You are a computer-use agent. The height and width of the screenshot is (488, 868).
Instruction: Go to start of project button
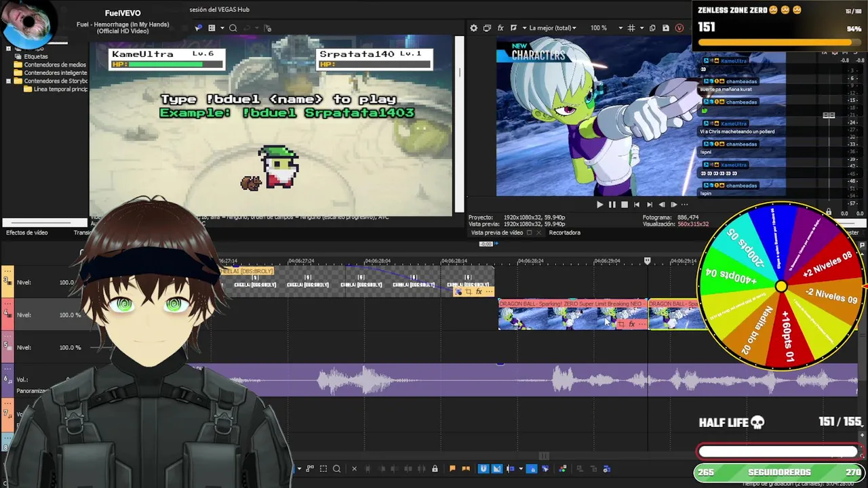pyautogui.click(x=636, y=204)
